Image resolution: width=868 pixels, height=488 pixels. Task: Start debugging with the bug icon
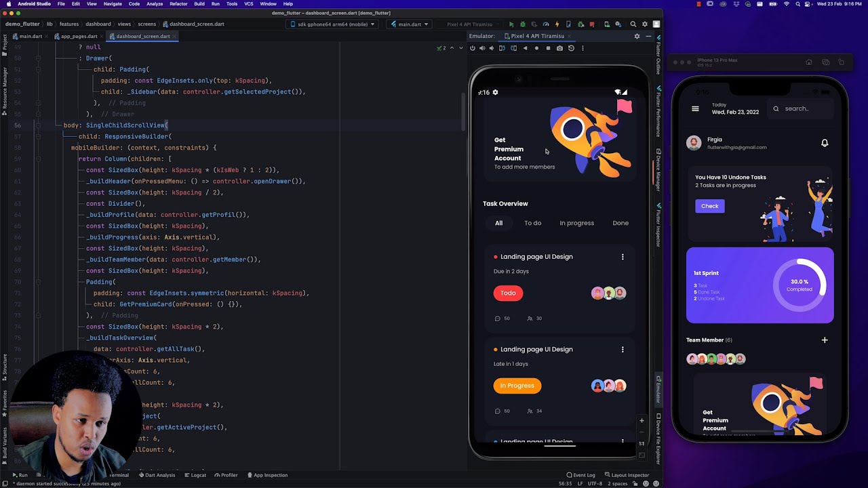[x=522, y=24]
